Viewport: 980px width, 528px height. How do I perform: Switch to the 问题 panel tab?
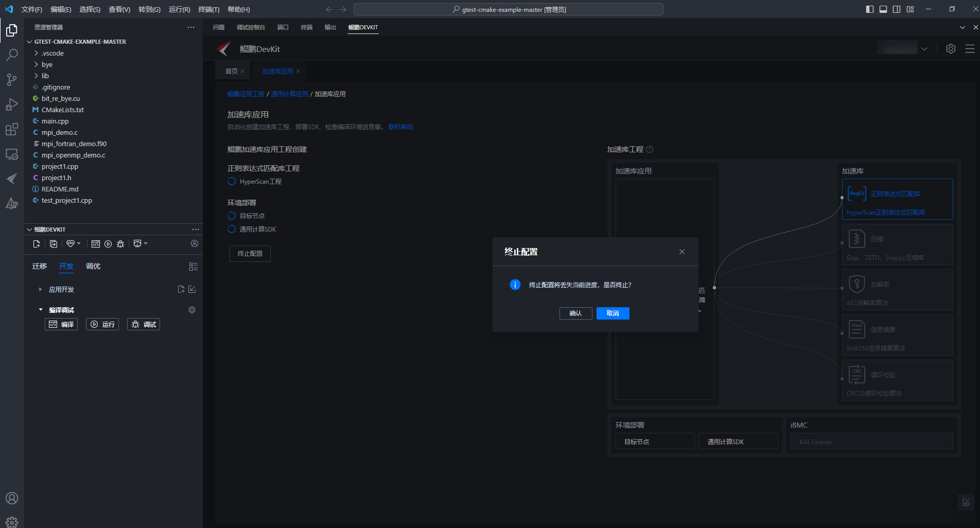click(x=219, y=27)
